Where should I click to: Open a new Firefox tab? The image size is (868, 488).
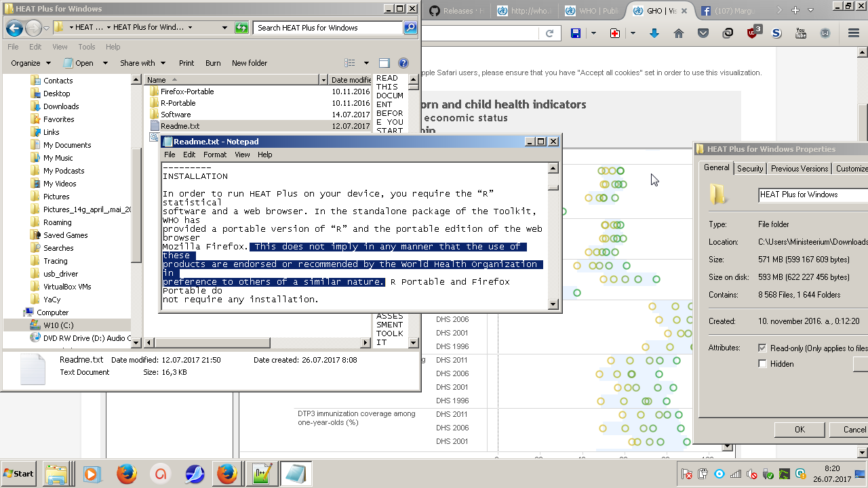[x=795, y=10]
